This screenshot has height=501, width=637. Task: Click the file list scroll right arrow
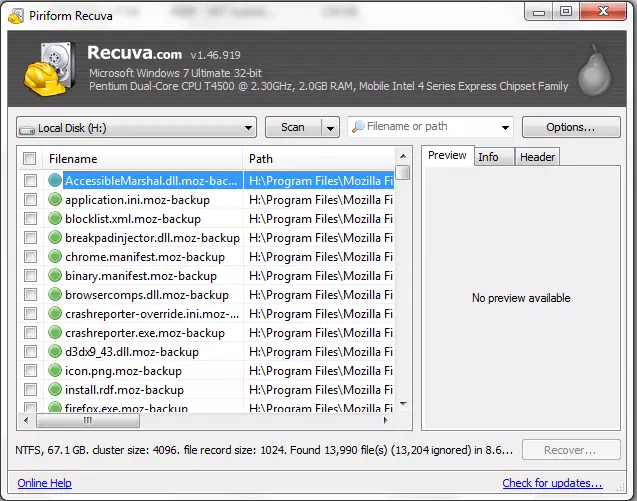pos(386,420)
